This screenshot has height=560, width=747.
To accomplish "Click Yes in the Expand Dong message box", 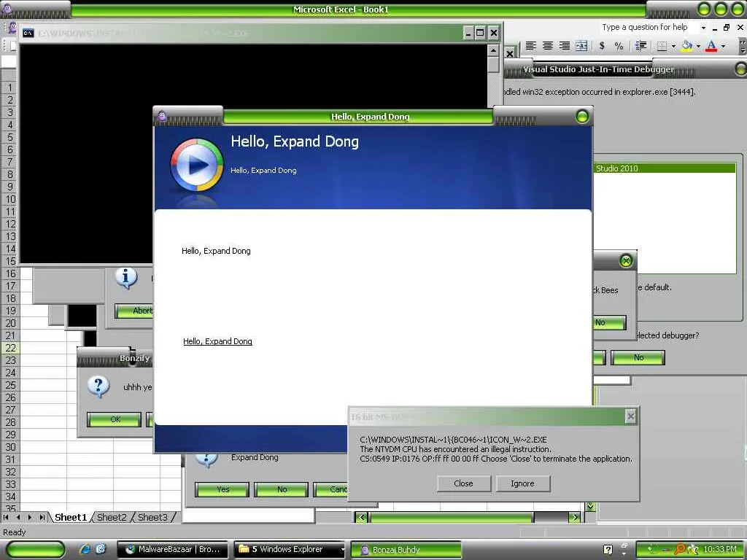I will point(222,489).
